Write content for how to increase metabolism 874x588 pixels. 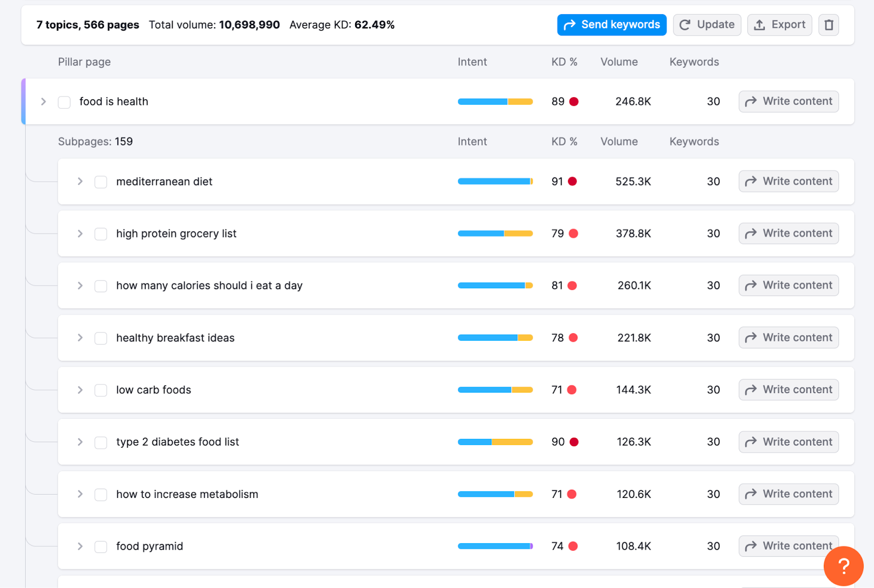click(x=789, y=494)
